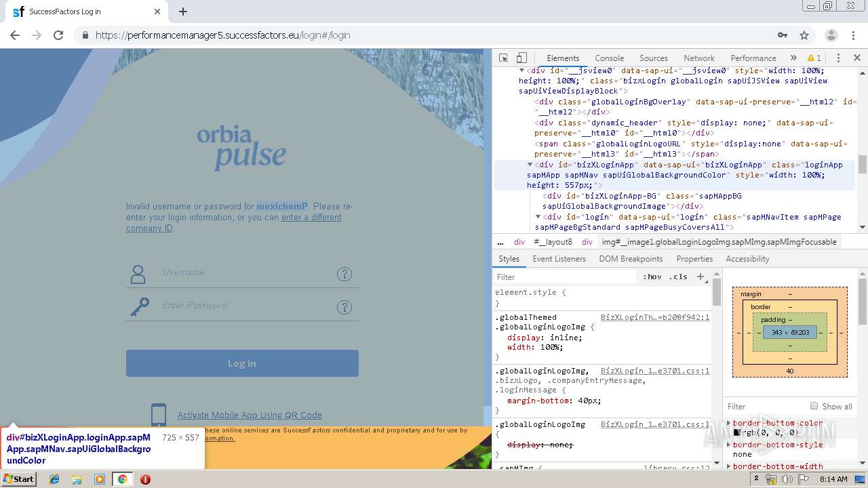Click the browser address bar URL
This screenshot has width=868, height=488.
click(x=223, y=35)
